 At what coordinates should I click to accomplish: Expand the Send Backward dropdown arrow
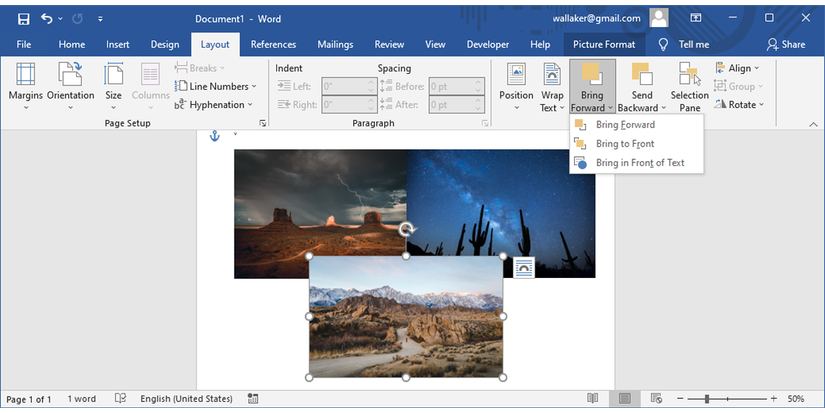point(663,108)
